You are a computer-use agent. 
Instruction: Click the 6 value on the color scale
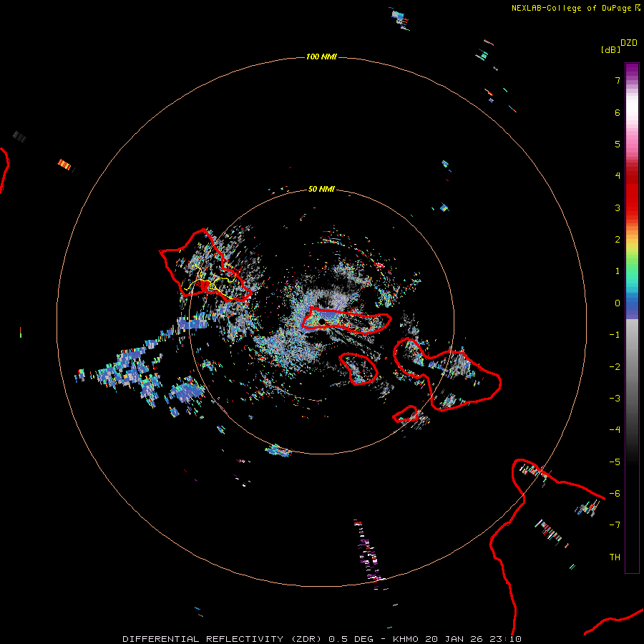click(x=618, y=112)
